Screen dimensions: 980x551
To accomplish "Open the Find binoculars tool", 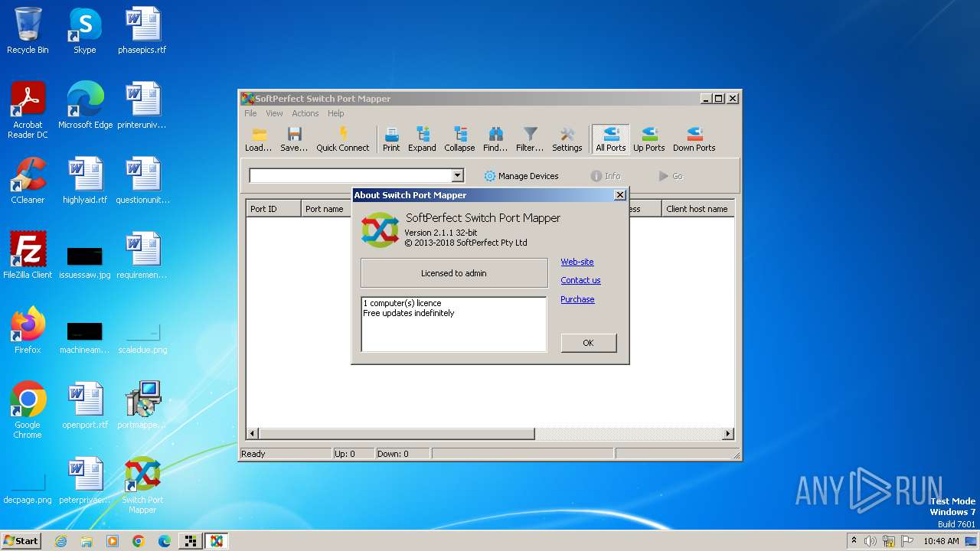I will pyautogui.click(x=495, y=139).
